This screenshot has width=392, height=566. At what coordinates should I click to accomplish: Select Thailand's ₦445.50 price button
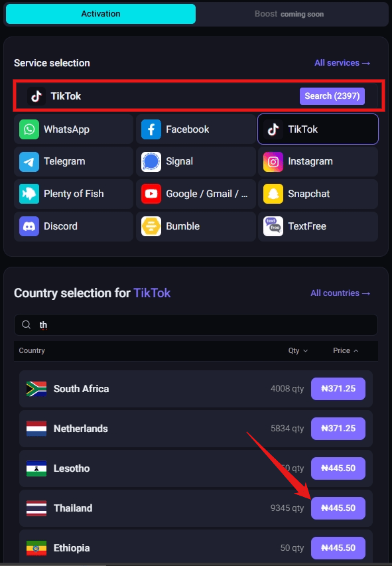(x=338, y=508)
